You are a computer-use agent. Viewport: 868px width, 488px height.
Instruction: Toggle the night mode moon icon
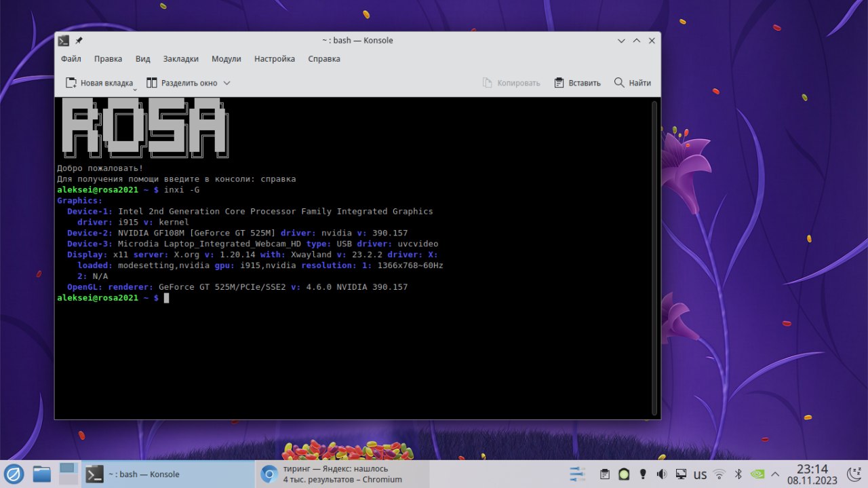856,474
